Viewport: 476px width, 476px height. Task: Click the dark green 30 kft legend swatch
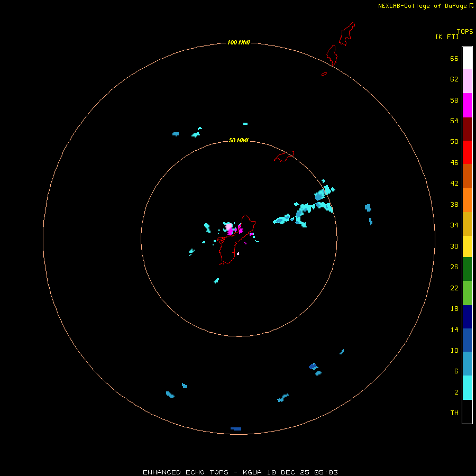pos(467,269)
